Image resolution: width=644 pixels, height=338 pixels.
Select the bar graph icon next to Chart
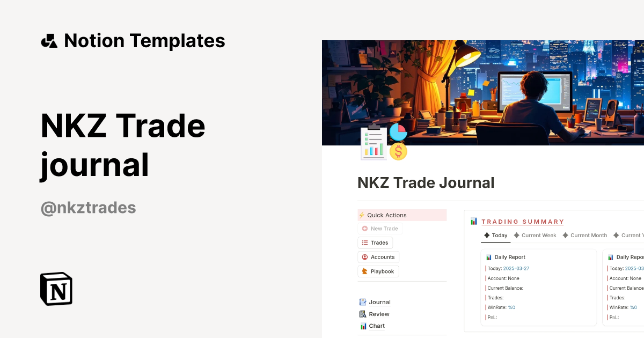362,326
